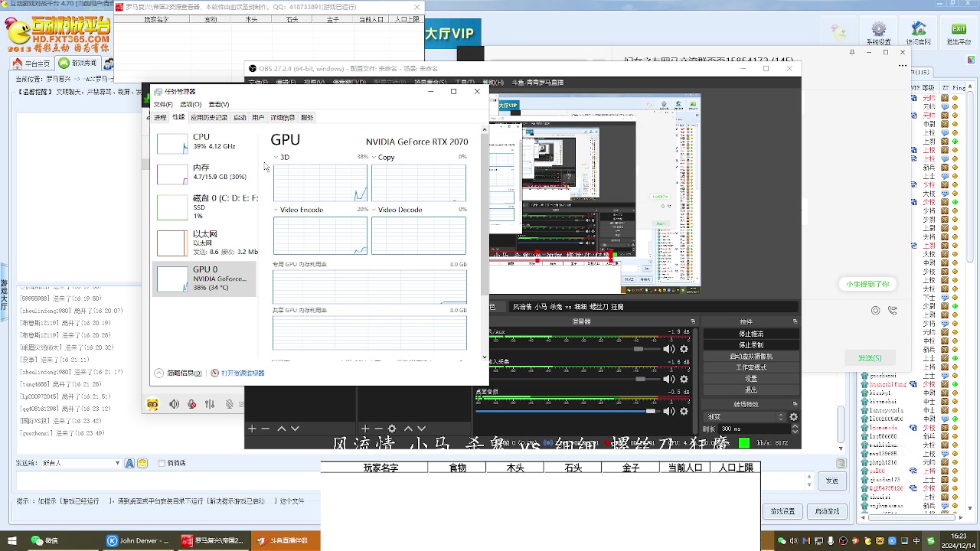Switch to the 应用历史记录 tab

pos(209,118)
